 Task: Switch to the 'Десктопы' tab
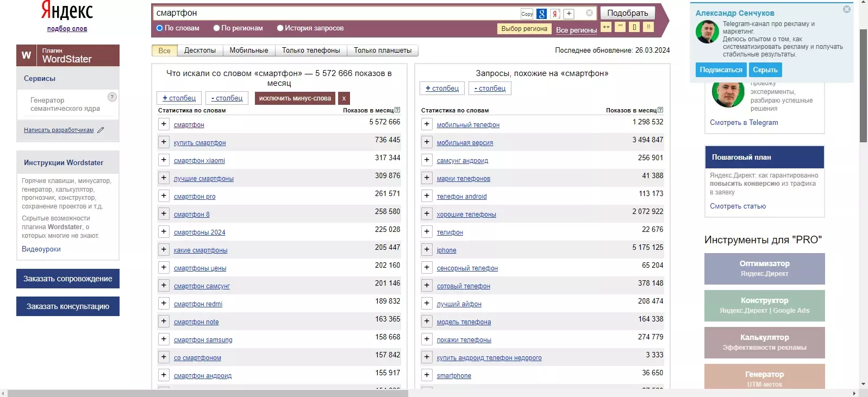coord(200,51)
